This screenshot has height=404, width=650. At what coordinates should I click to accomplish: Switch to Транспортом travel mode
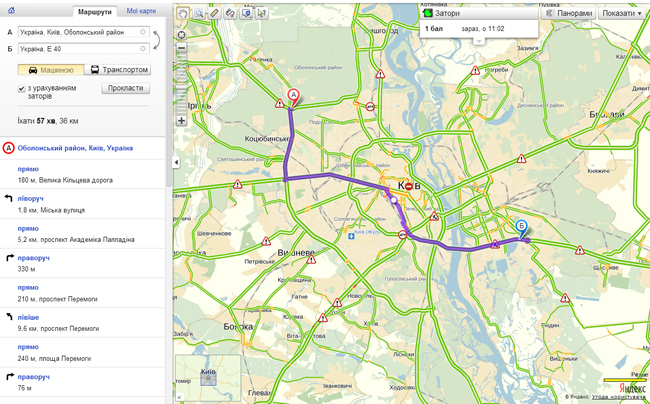[x=119, y=70]
